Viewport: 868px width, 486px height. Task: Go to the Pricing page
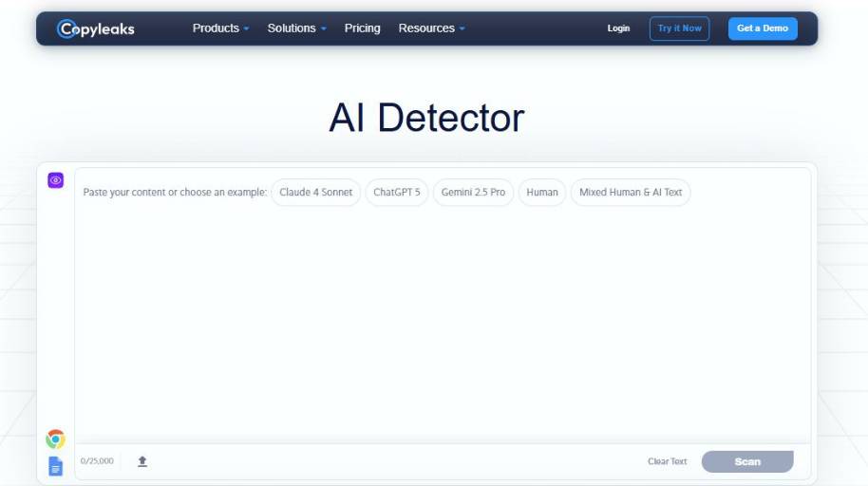tap(362, 28)
